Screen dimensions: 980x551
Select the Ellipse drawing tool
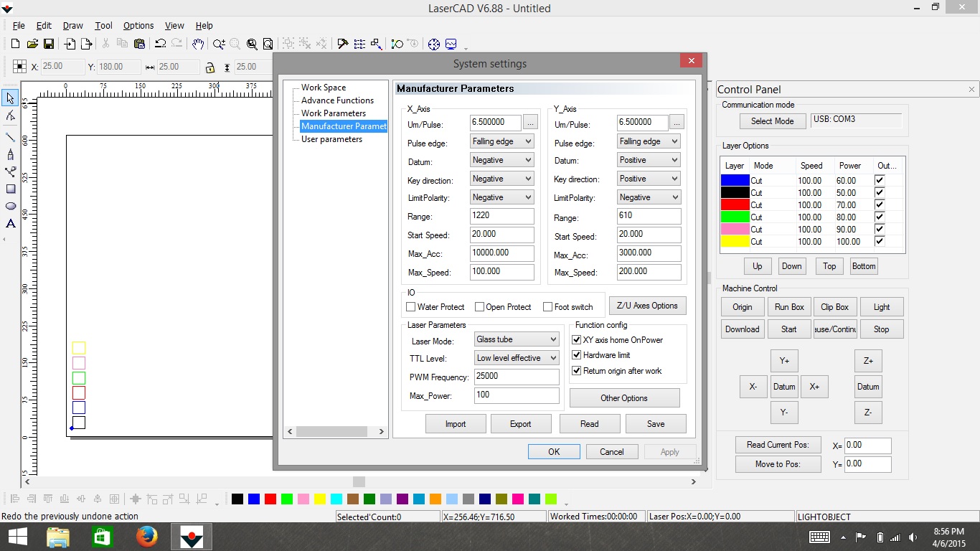coord(11,207)
